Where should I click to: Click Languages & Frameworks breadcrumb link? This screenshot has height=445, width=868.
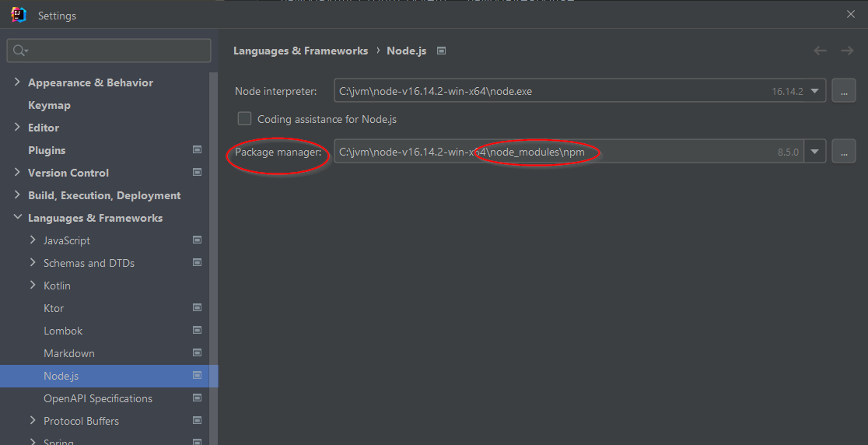(x=300, y=51)
